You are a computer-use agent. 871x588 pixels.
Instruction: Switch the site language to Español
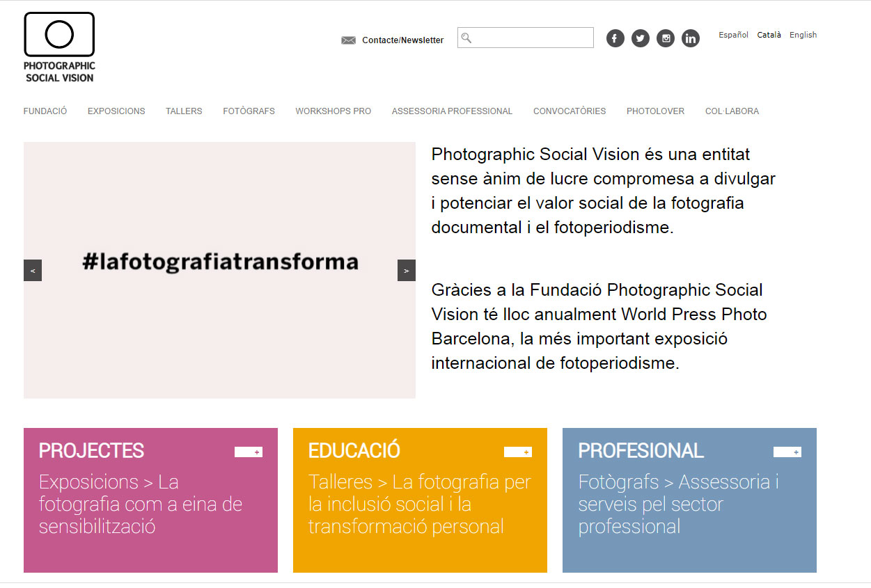[x=733, y=34]
